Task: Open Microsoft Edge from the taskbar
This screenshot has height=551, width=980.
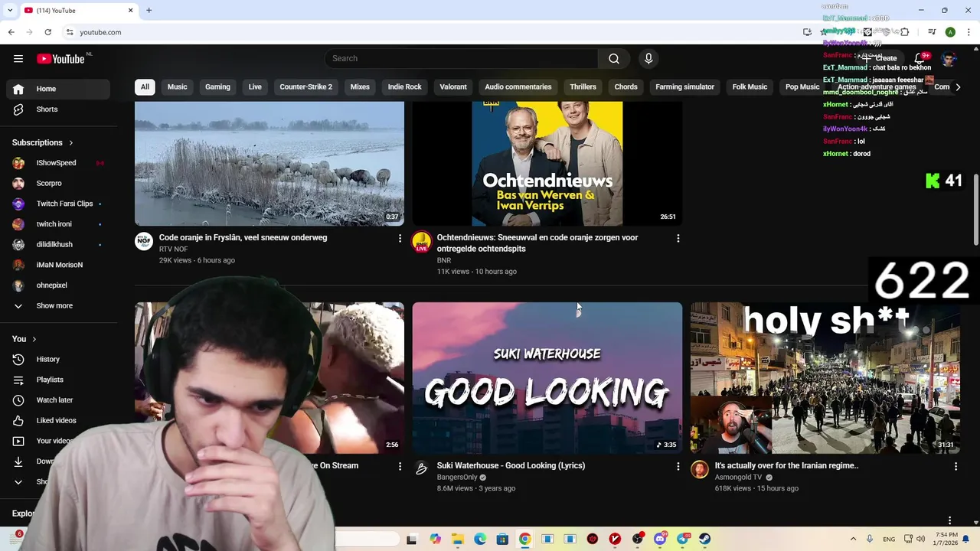Action: pyautogui.click(x=480, y=539)
